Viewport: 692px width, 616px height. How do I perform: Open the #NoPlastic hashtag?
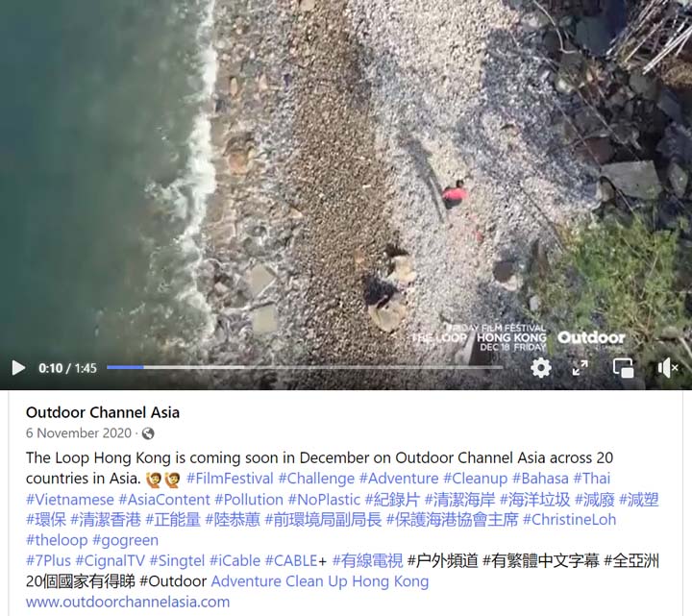pyautogui.click(x=324, y=499)
